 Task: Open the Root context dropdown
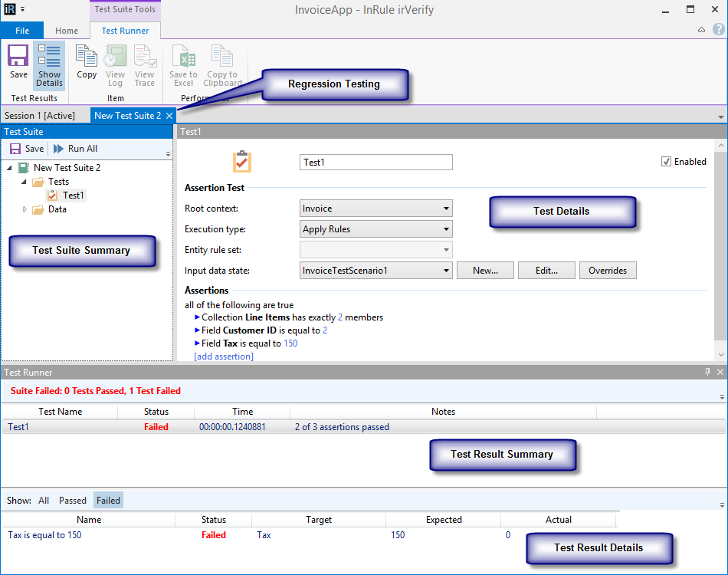(375, 209)
